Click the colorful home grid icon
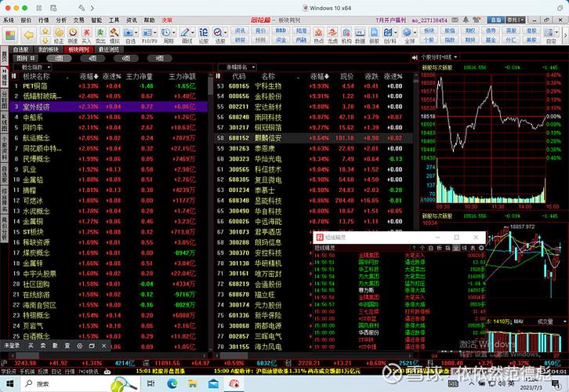 coord(10,35)
